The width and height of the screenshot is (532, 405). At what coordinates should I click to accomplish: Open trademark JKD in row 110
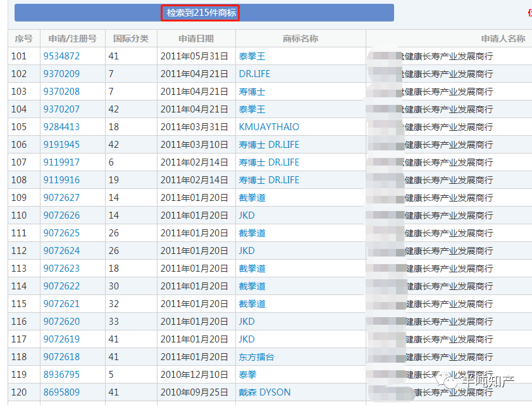(x=247, y=215)
